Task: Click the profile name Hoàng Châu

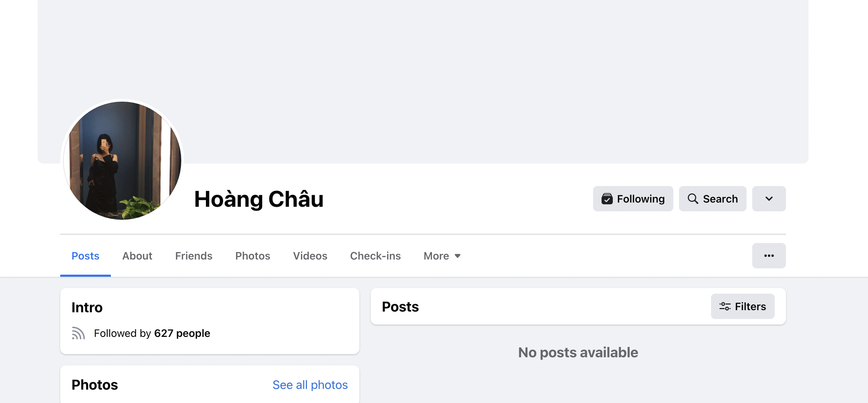Action: [259, 199]
